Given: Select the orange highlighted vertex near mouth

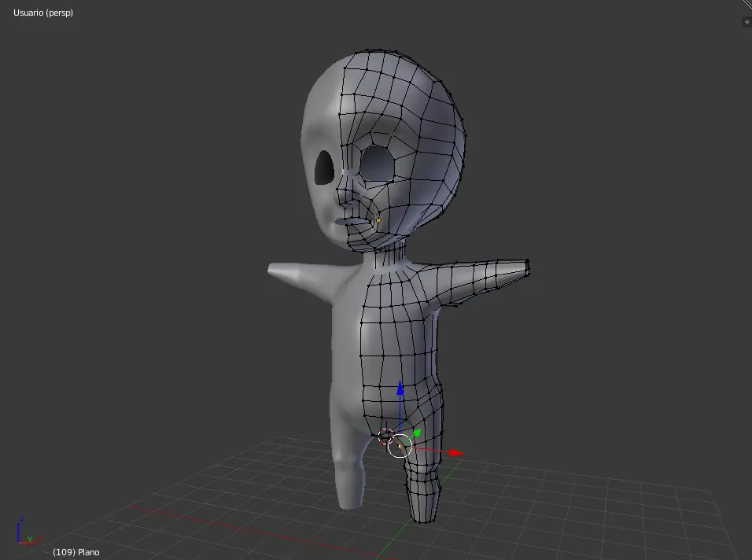Looking at the screenshot, I should [x=378, y=220].
